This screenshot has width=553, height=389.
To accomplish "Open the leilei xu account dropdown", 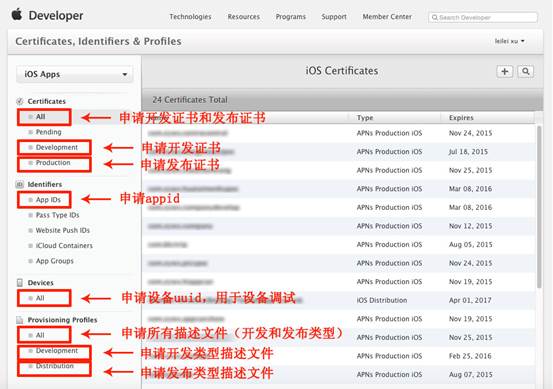I will click(509, 41).
